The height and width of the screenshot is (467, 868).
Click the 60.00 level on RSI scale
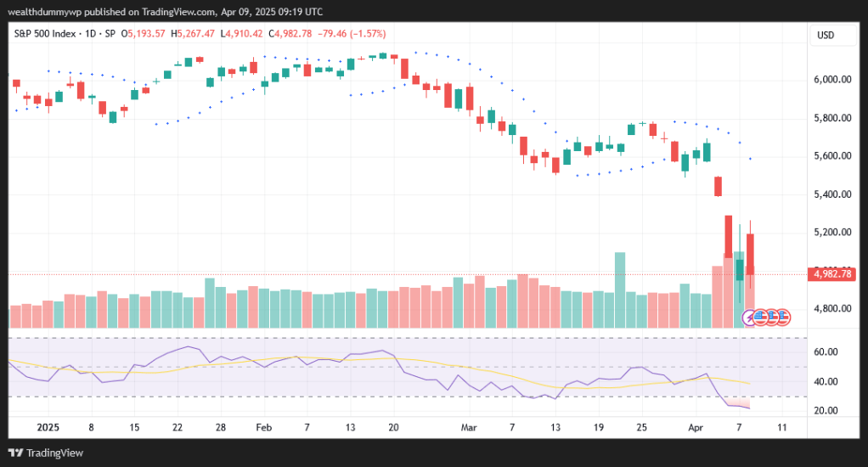click(x=826, y=352)
